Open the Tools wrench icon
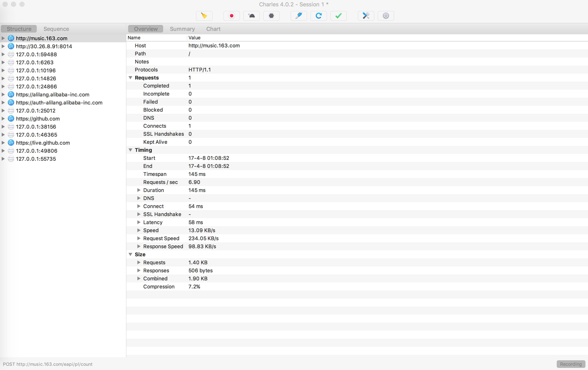 coord(366,16)
